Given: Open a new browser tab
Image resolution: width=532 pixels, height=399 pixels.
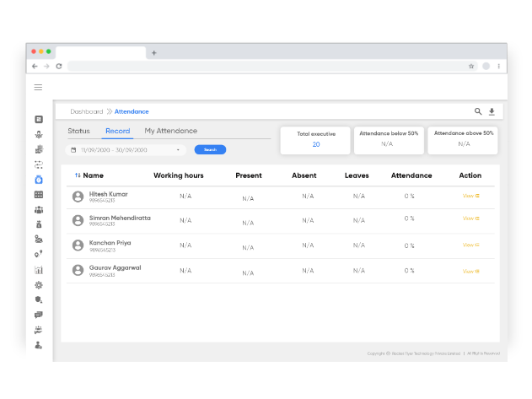Looking at the screenshot, I should click(154, 53).
